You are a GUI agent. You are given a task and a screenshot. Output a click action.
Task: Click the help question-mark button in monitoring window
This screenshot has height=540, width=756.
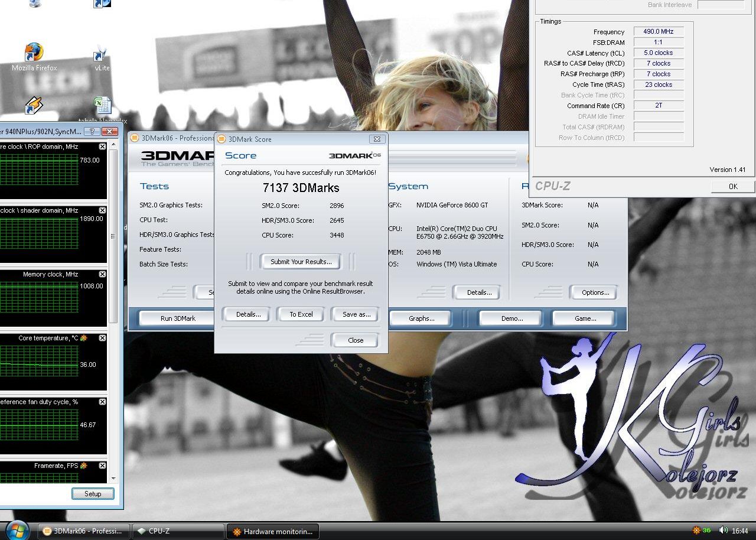click(92, 131)
